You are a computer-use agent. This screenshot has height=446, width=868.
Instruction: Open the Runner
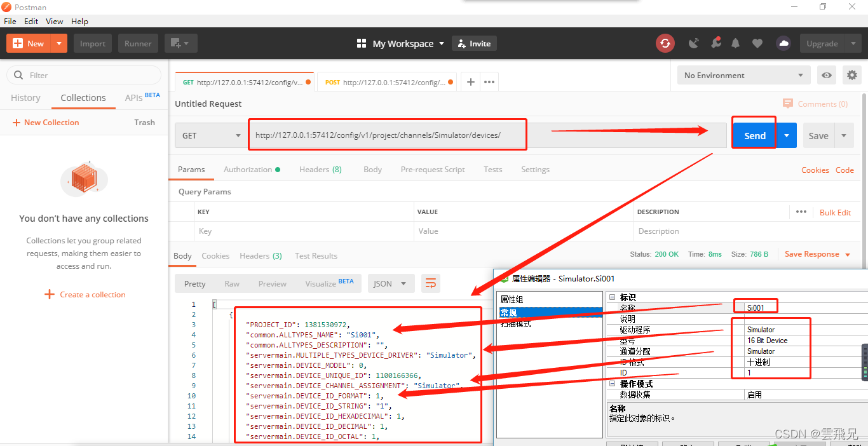[138, 43]
